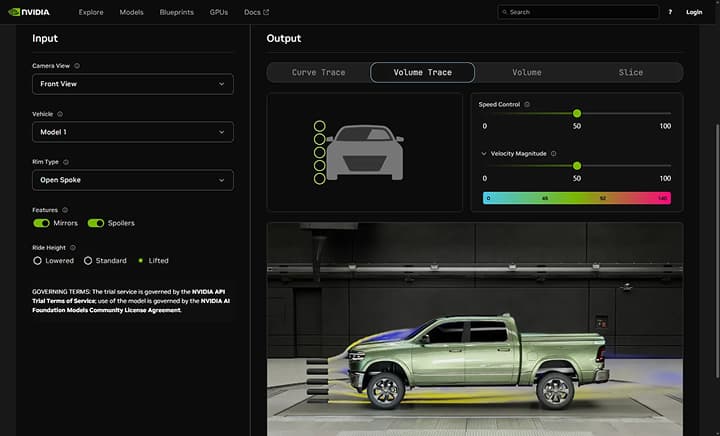
Task: Click the info icon beside Camera View
Action: (77, 66)
